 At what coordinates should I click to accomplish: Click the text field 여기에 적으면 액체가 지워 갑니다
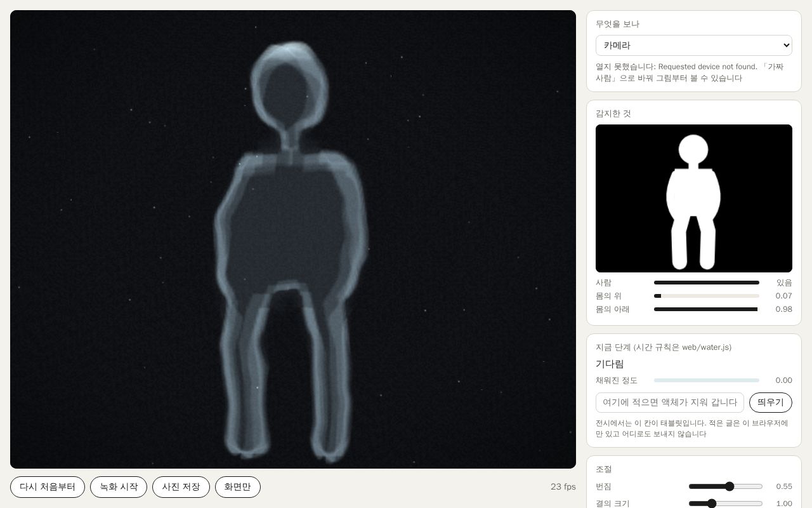pyautogui.click(x=670, y=403)
